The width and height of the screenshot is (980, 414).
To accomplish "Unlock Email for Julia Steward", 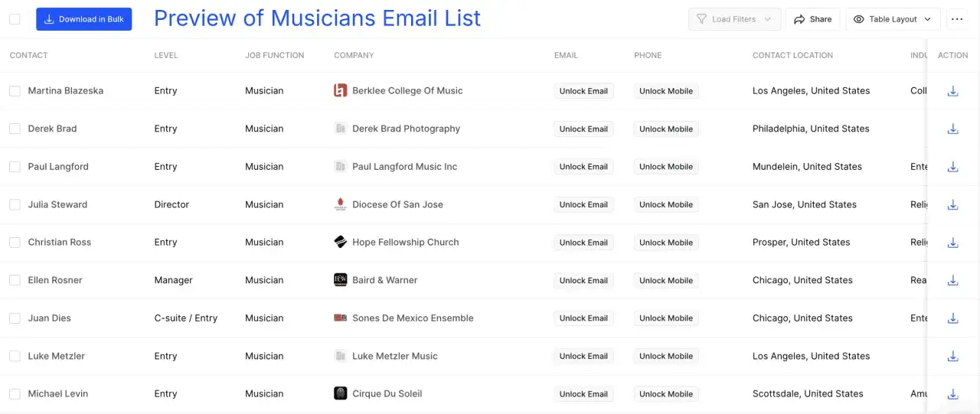I will click(583, 204).
